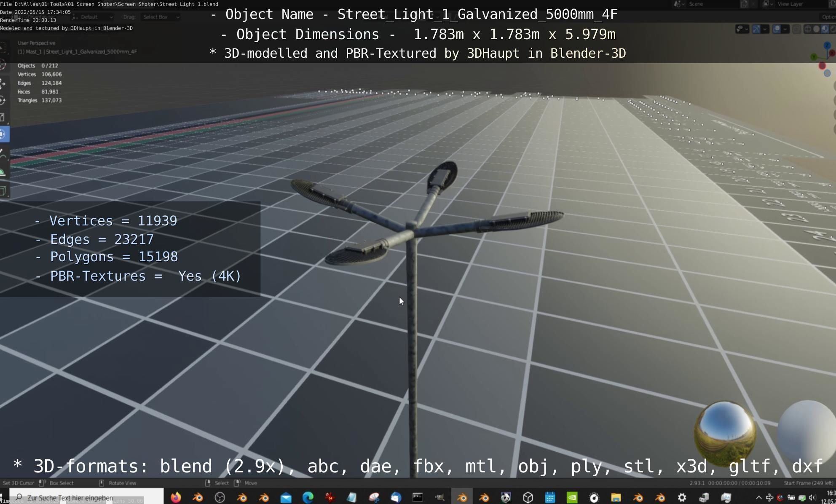836x504 pixels.
Task: Show hidden system tray icons
Action: 758,498
